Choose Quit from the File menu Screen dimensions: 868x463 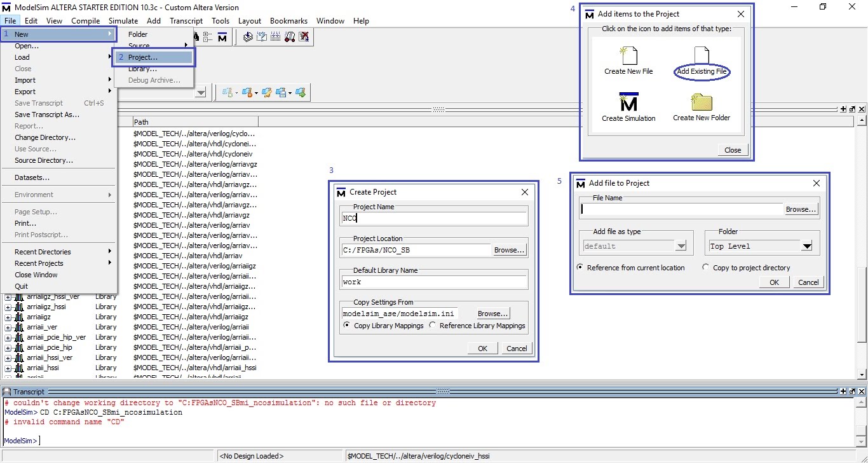[x=22, y=286]
